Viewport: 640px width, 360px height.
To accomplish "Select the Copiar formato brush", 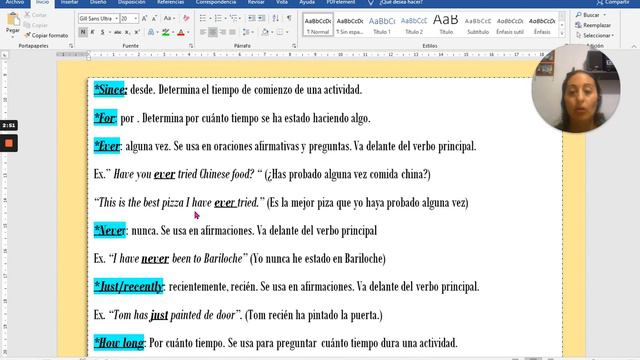I will pos(46,36).
